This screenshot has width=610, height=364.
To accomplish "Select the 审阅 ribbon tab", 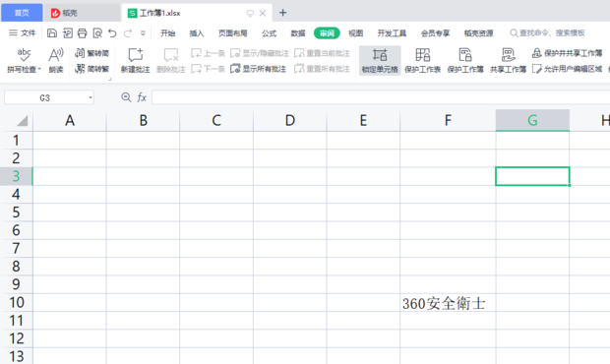I will click(x=327, y=33).
